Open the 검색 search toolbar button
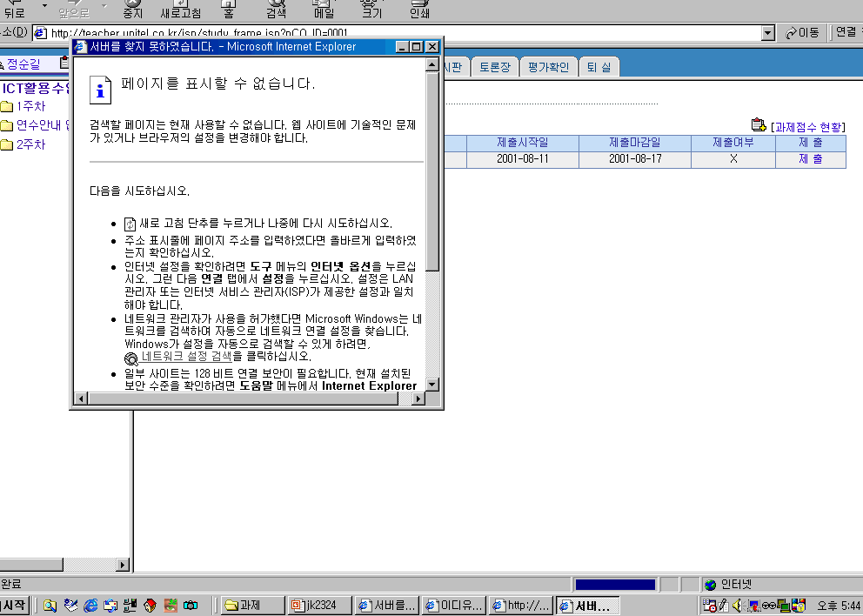Image resolution: width=863 pixels, height=616 pixels. (277, 8)
